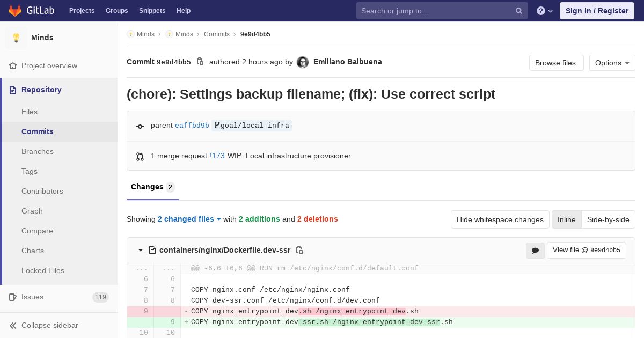Click the '@@ -6,6 +6,6' hunk header
The width and height of the screenshot is (644, 338).
(x=305, y=268)
